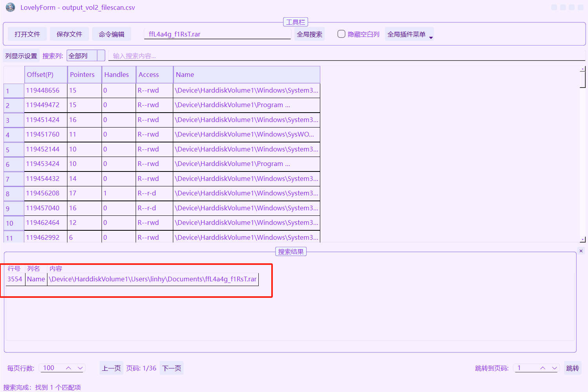Click offset cell 119456208
This screenshot has width=588, height=392.
point(46,193)
